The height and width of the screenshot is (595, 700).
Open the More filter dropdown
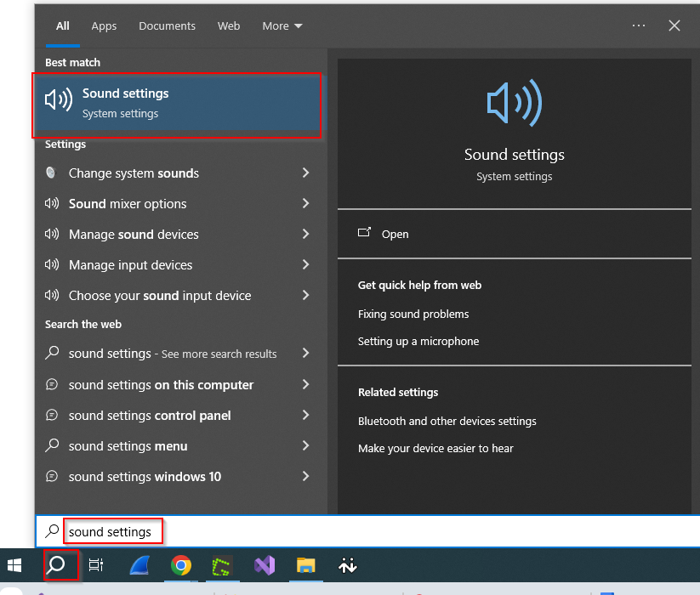[282, 25]
